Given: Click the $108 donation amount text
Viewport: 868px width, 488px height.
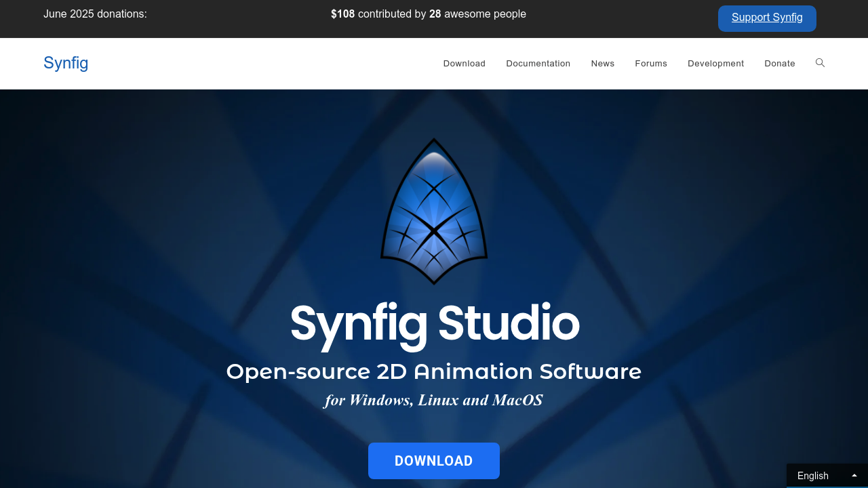Looking at the screenshot, I should 342,14.
